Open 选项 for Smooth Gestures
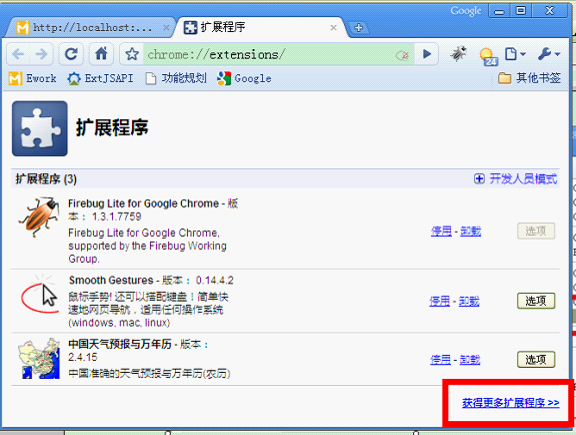Image resolution: width=576 pixels, height=435 pixels. [x=536, y=301]
